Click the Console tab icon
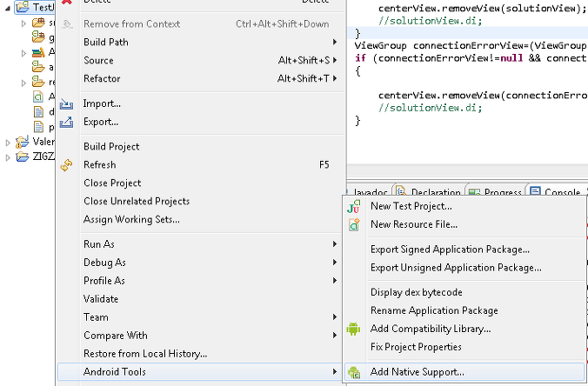Image resolution: width=588 pixels, height=386 pixels. click(x=535, y=192)
